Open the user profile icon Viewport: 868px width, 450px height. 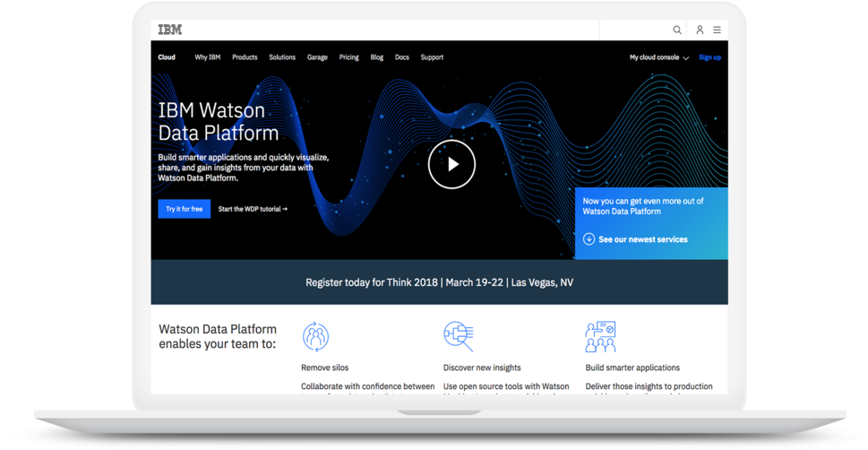coord(700,30)
